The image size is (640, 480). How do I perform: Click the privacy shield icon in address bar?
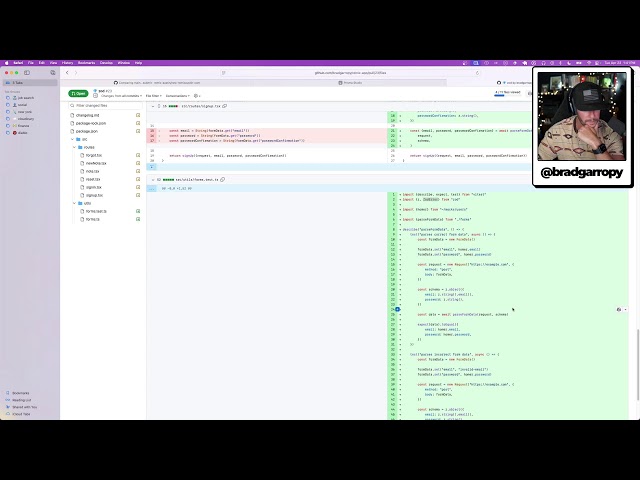[223, 73]
